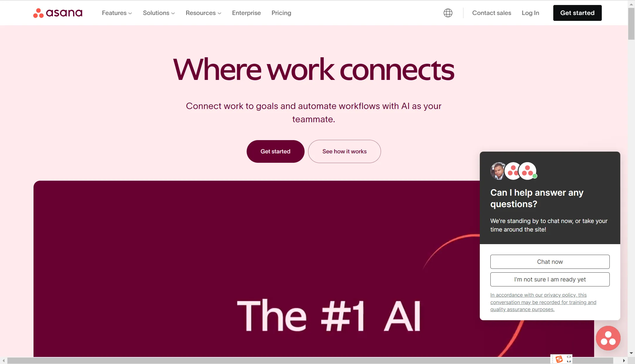Click the green online status indicator icon
Image resolution: width=635 pixels, height=364 pixels.
pyautogui.click(x=534, y=177)
